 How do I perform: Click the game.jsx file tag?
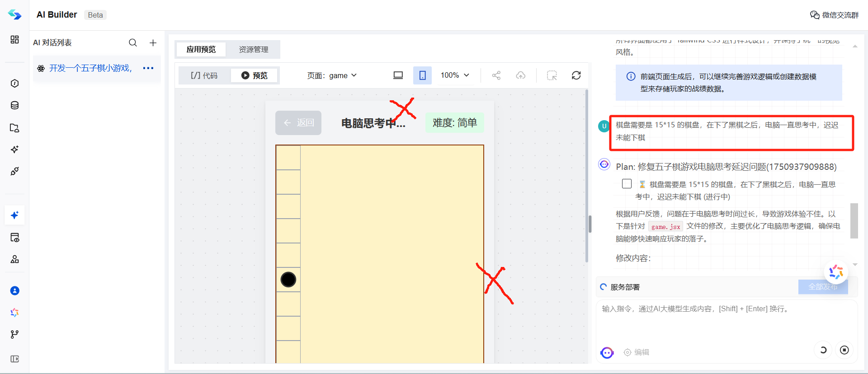pyautogui.click(x=665, y=227)
